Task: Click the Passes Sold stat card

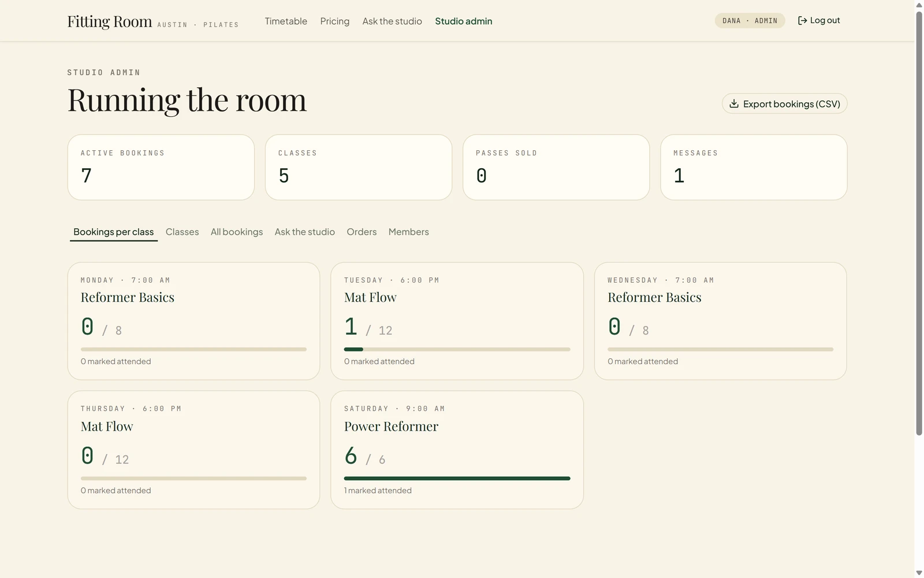Action: pos(556,168)
